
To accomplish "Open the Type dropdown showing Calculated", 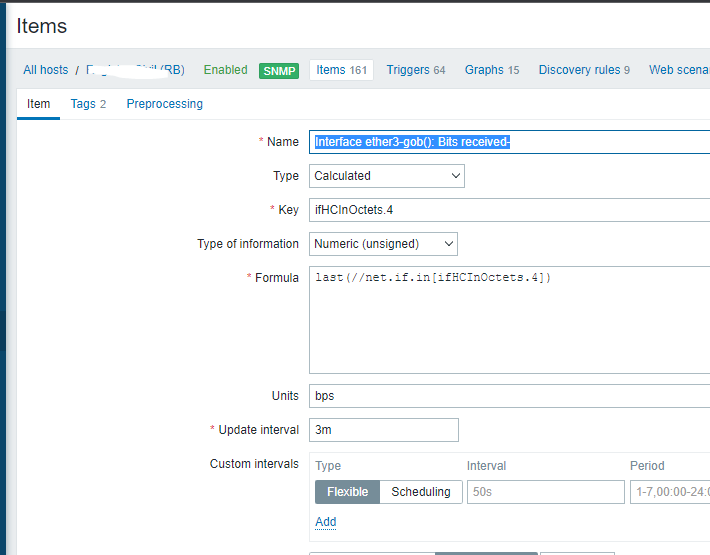I will click(x=386, y=176).
